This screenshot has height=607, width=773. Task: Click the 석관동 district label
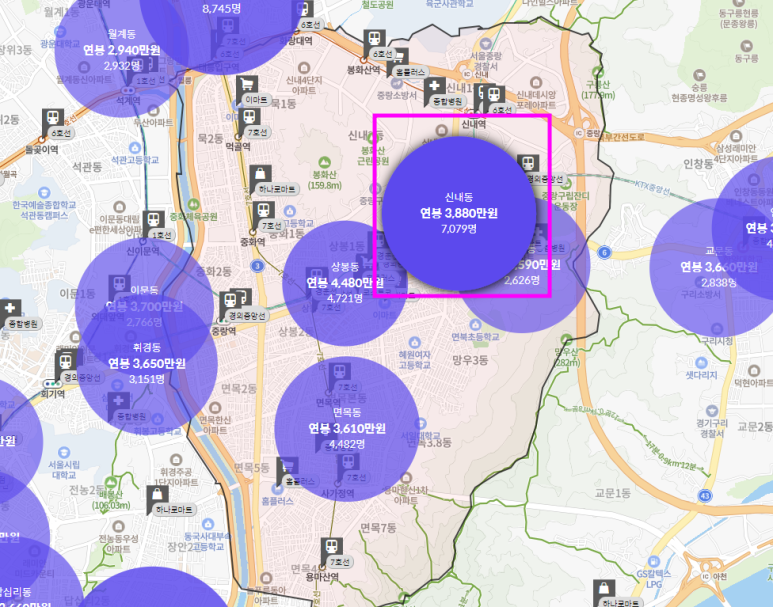click(87, 167)
